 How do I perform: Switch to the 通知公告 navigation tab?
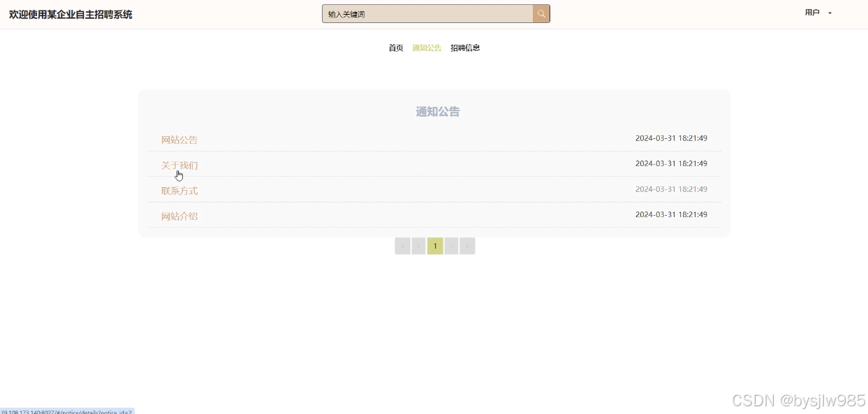point(427,48)
